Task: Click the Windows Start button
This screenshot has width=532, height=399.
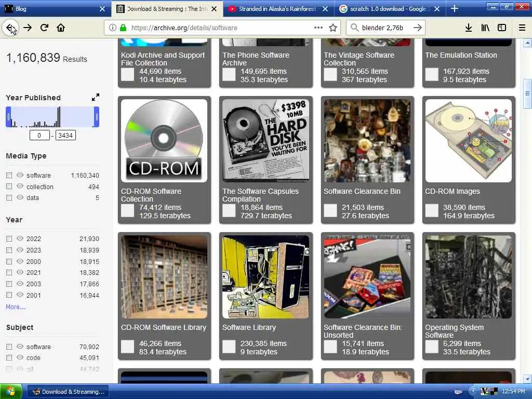Action: tap(11, 392)
